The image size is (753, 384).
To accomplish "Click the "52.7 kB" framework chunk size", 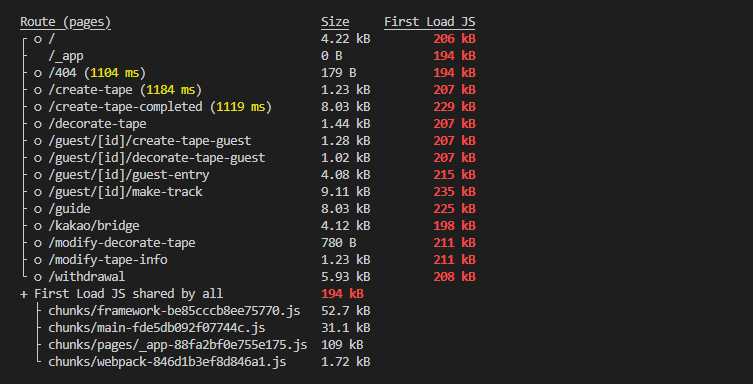I will (346, 311).
